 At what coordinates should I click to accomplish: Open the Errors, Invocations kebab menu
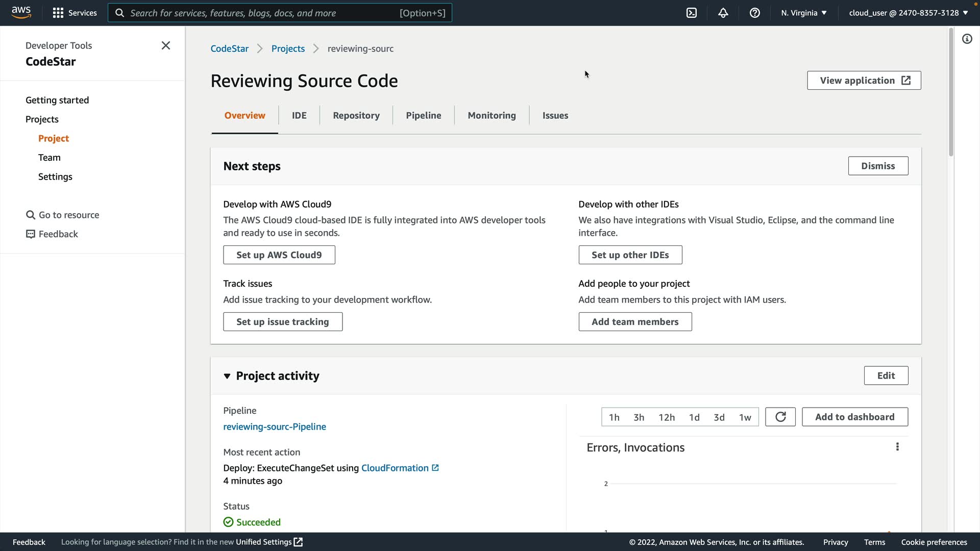point(897,447)
